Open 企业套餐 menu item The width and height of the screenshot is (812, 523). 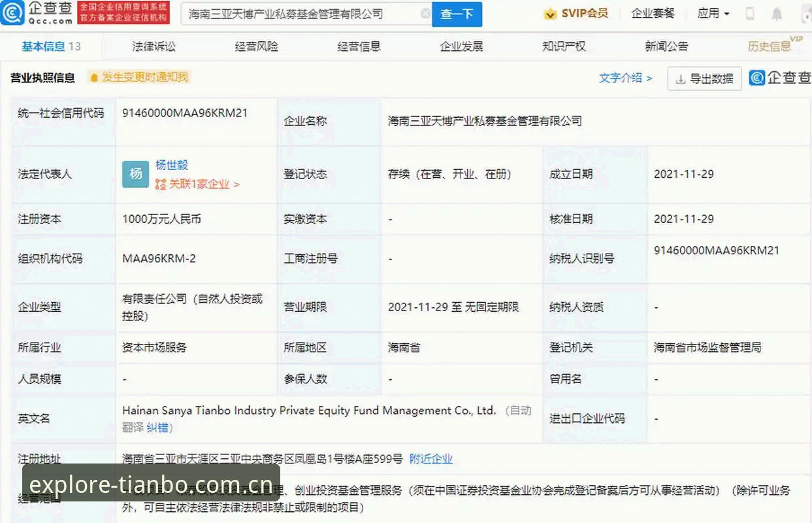(653, 13)
